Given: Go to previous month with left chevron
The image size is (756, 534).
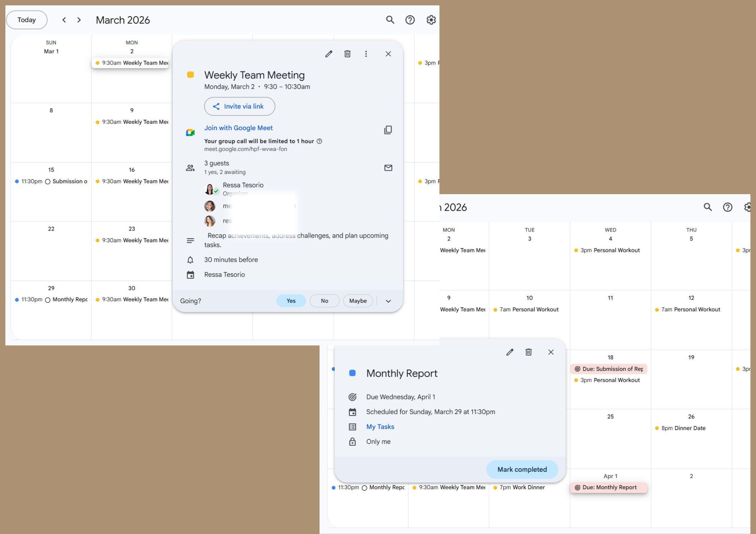Looking at the screenshot, I should pos(64,20).
